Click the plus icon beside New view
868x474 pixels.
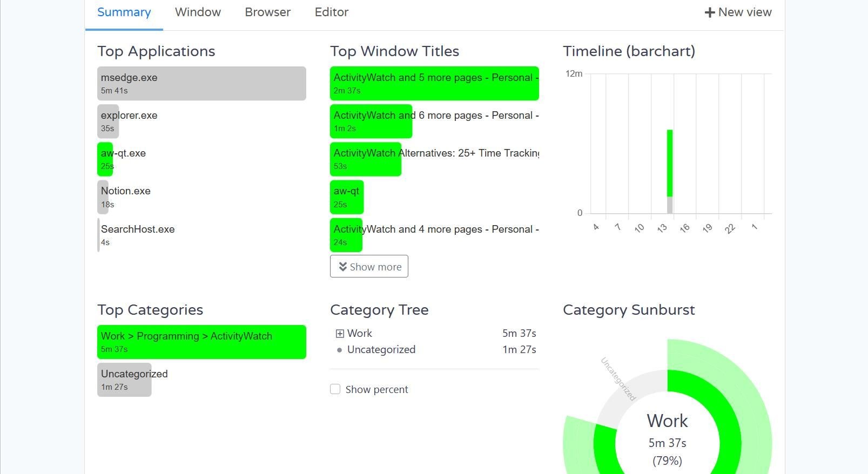coord(710,12)
